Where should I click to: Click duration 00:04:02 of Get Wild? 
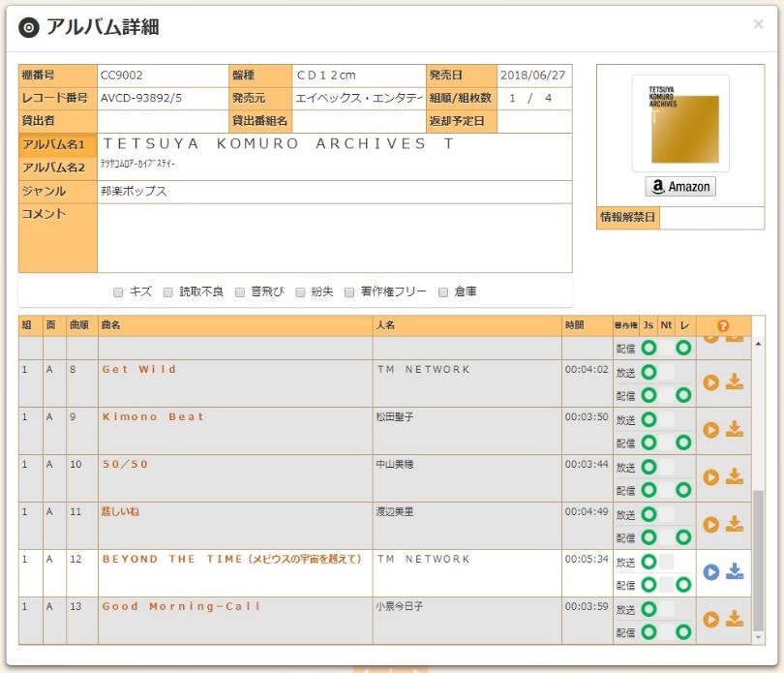point(587,369)
